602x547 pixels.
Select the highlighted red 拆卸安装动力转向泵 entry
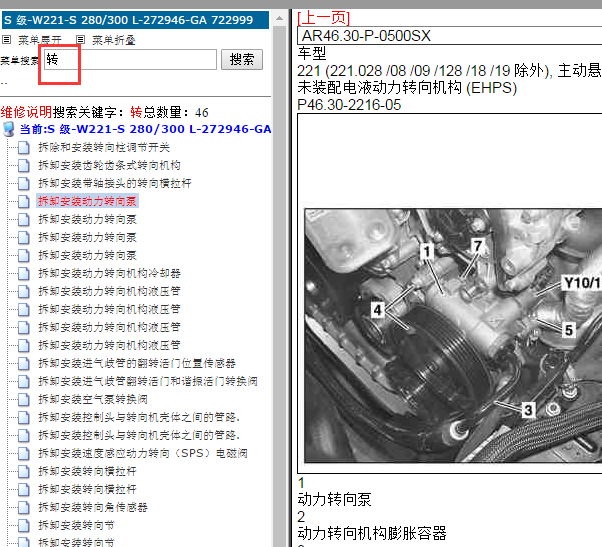click(x=87, y=202)
